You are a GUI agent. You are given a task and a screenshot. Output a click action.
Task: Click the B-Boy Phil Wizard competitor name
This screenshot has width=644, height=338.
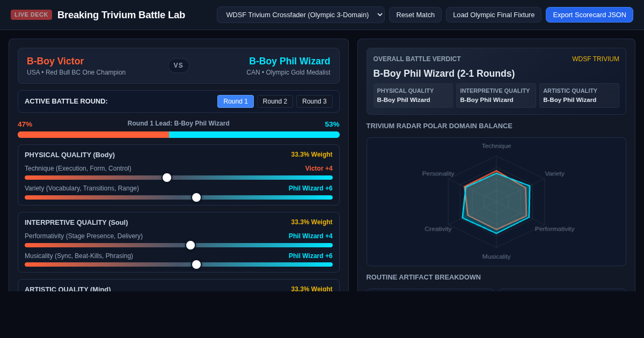[x=290, y=61]
